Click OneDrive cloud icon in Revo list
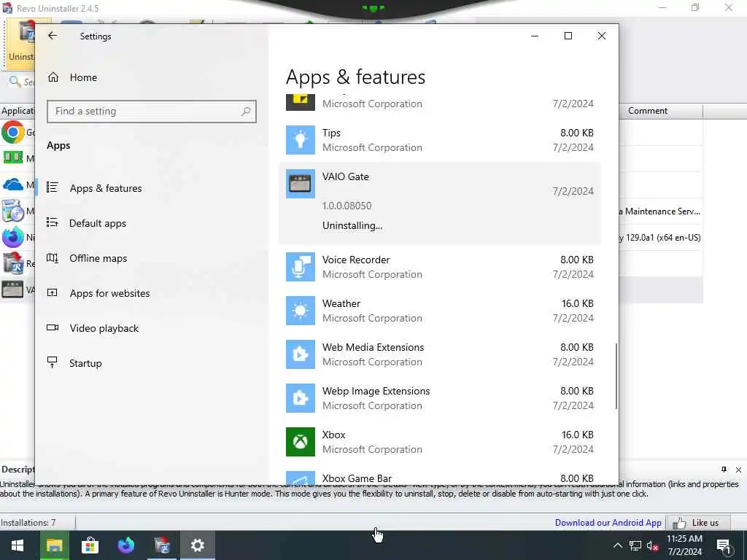 [x=13, y=184]
